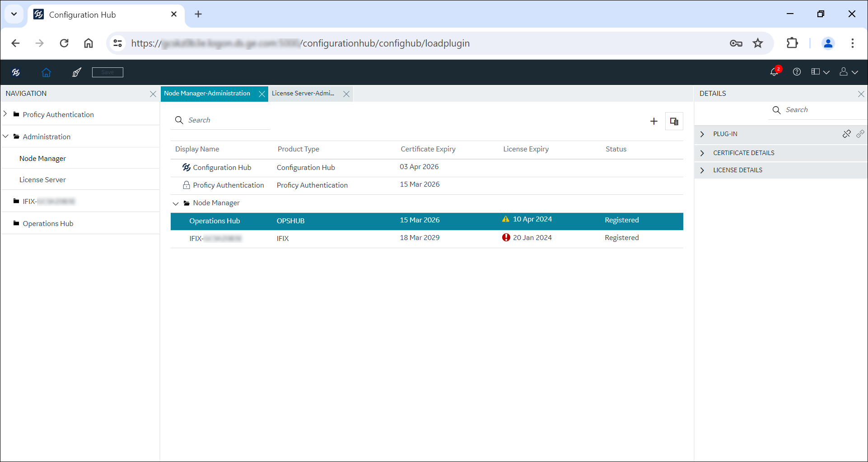The image size is (868, 462).
Task: Click the register node icon button
Action: tap(674, 121)
